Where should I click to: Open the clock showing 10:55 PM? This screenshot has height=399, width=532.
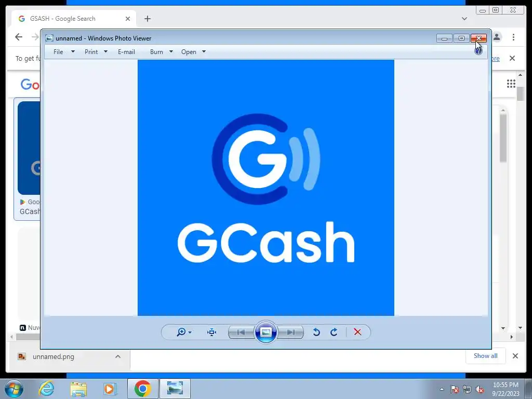click(506, 389)
